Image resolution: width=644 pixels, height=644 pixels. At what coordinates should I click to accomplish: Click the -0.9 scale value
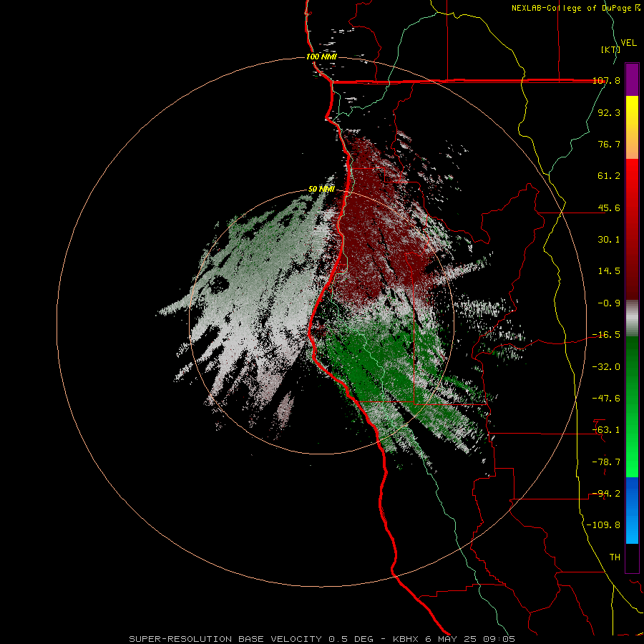point(609,303)
